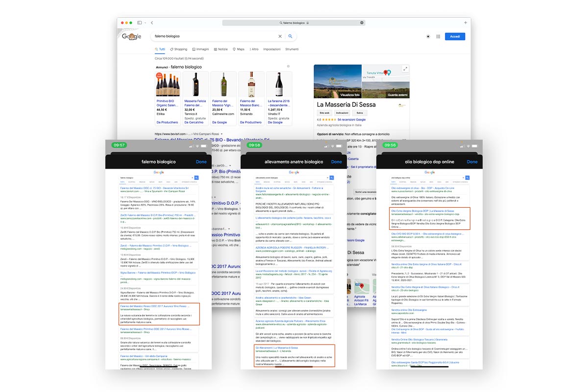Tap search icon in the allevamento anatre phone
588x392 pixels.
[x=332, y=177]
